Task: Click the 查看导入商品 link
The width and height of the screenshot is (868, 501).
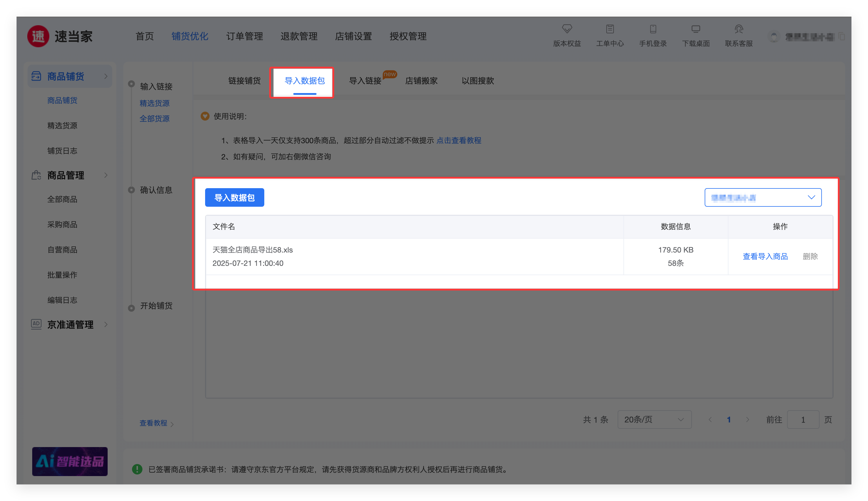Action: 765,256
